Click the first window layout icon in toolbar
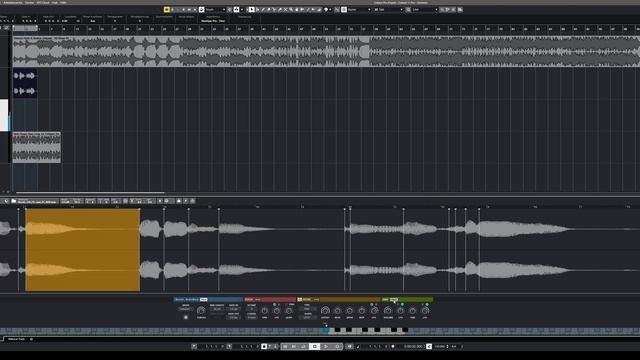 442,9
